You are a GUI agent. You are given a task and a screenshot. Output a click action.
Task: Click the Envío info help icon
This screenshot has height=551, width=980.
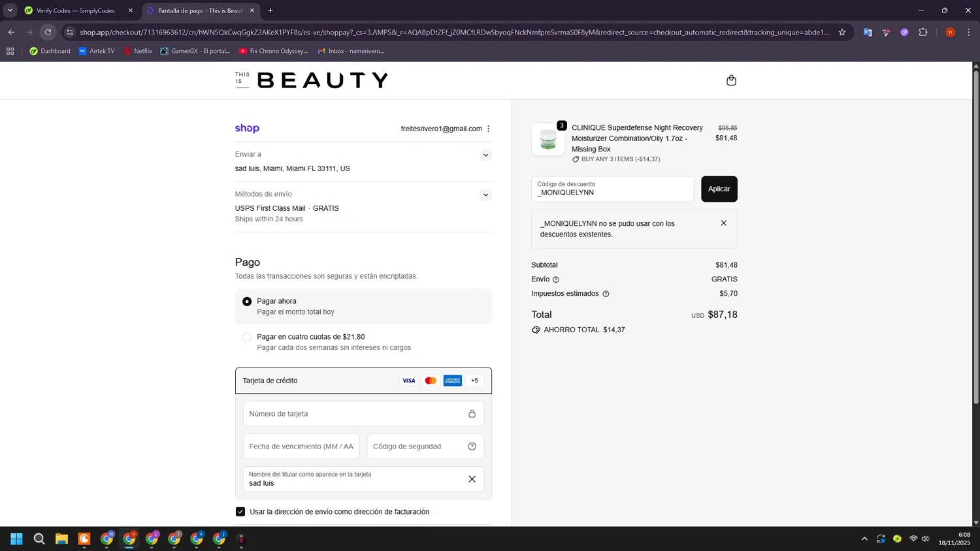pyautogui.click(x=556, y=279)
